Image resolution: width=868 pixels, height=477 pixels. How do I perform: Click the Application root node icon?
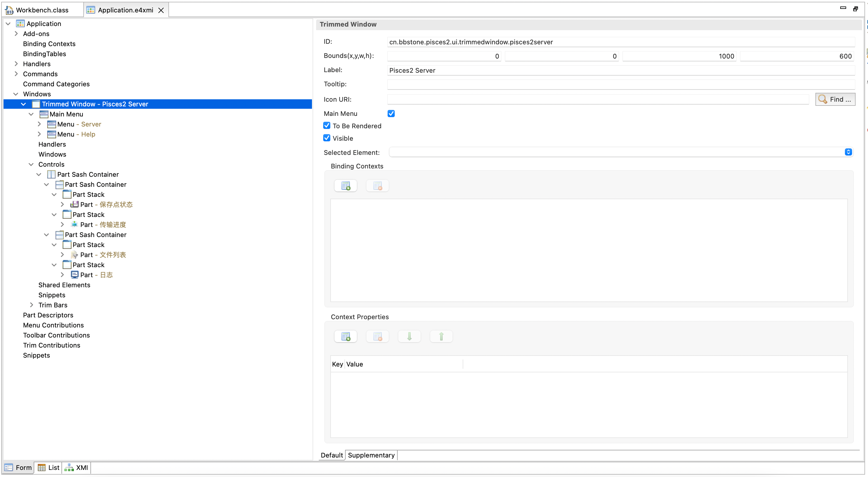pyautogui.click(x=20, y=24)
